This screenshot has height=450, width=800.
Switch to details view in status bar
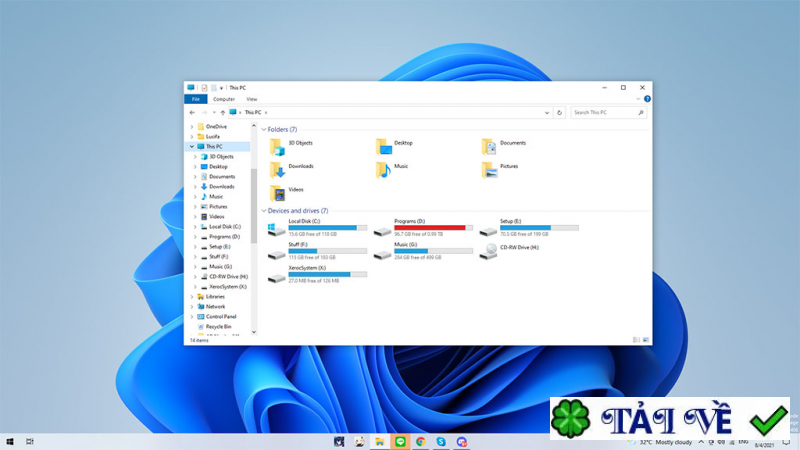point(636,340)
